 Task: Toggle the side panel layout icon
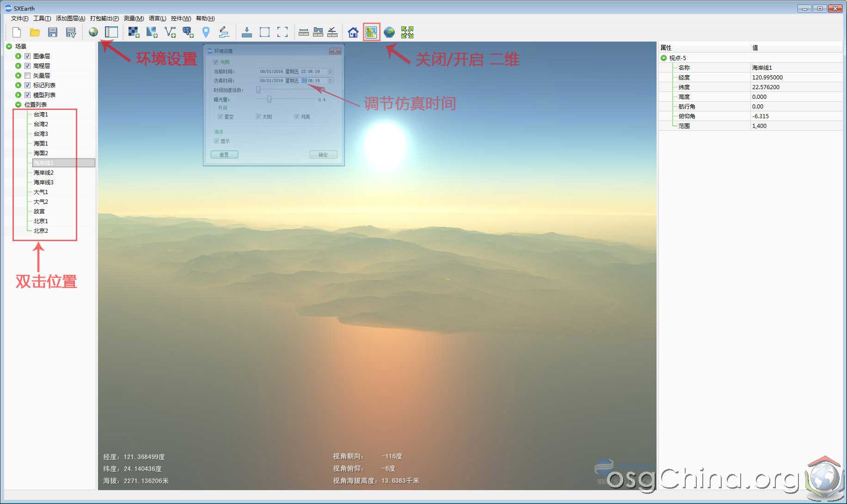[x=111, y=32]
